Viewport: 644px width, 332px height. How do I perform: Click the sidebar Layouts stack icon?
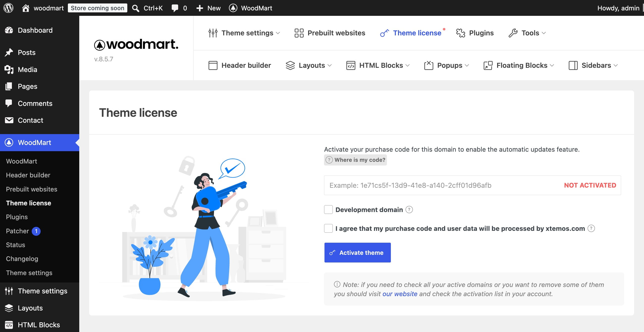[9, 308]
